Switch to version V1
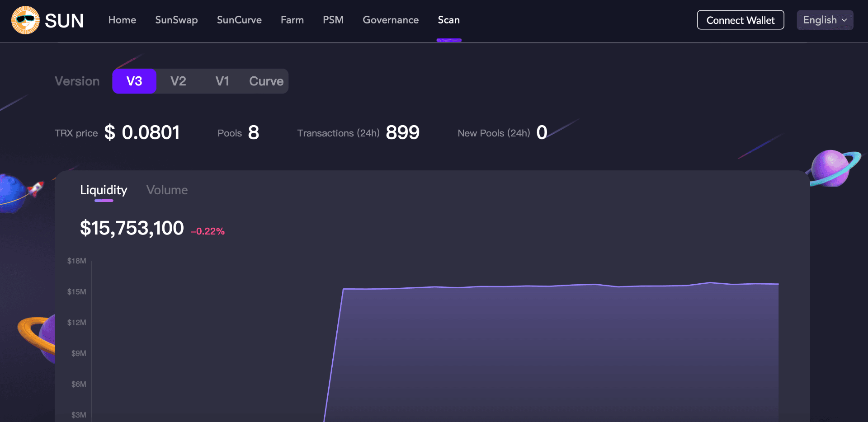The height and width of the screenshot is (422, 868). click(x=222, y=81)
